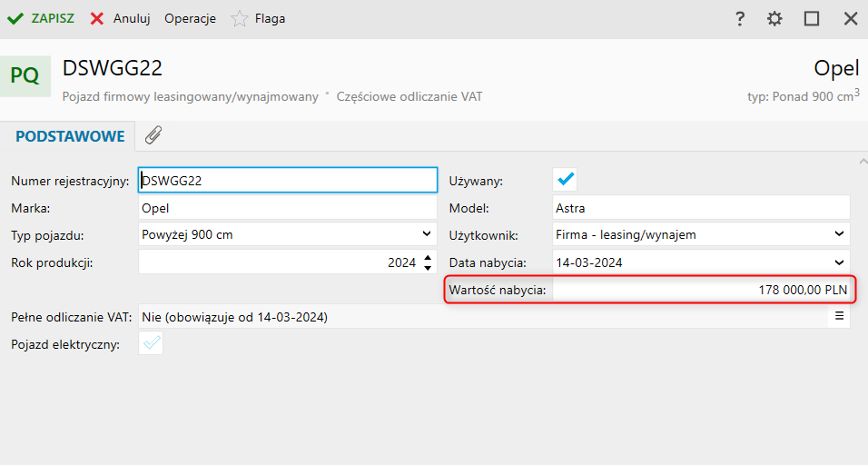
Task: Click the Flaga star icon
Action: point(240,18)
